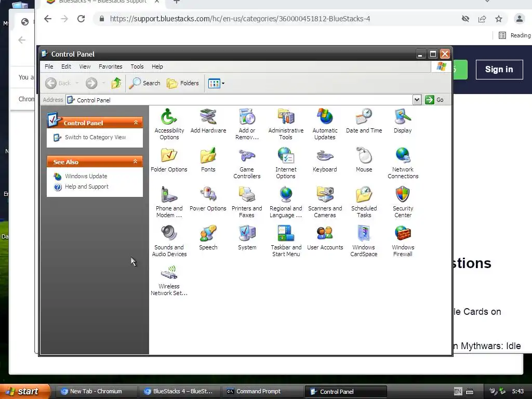Toggle the Folders pane button

click(x=182, y=83)
